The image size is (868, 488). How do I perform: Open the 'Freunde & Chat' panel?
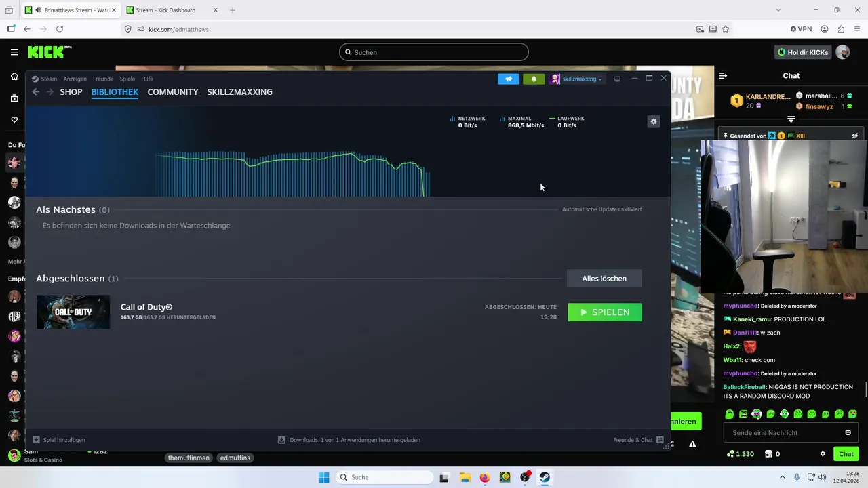pyautogui.click(x=638, y=440)
